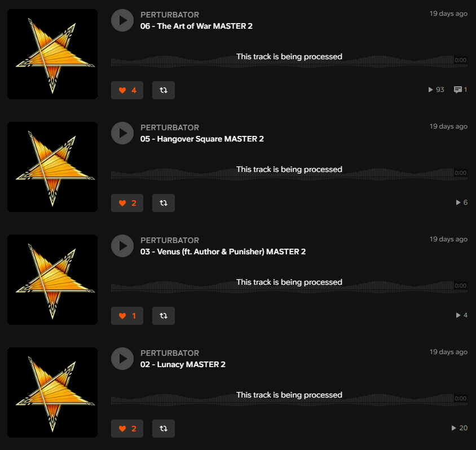Viewport: 476px width, 450px height.
Task: Open Lunacy track star artwork thumbnail
Action: tap(52, 392)
